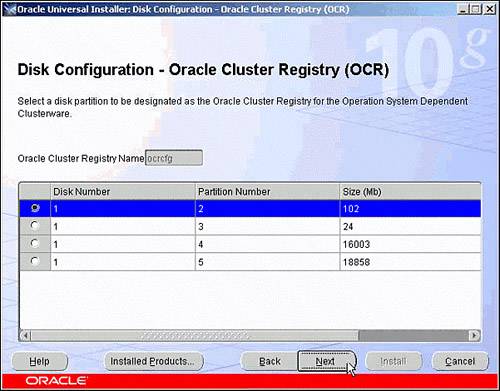
Task: Click the Disk Number column header
Action: tap(122, 192)
